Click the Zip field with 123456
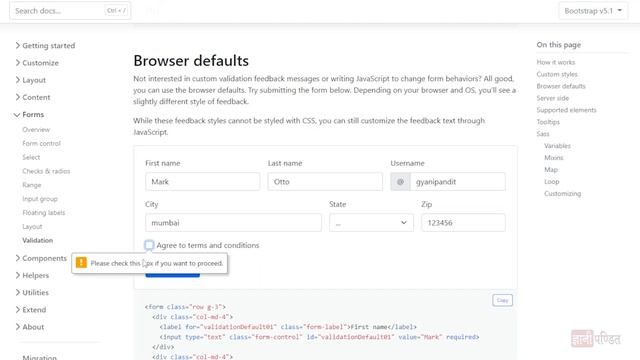Image resolution: width=640 pixels, height=360 pixels. (x=463, y=223)
